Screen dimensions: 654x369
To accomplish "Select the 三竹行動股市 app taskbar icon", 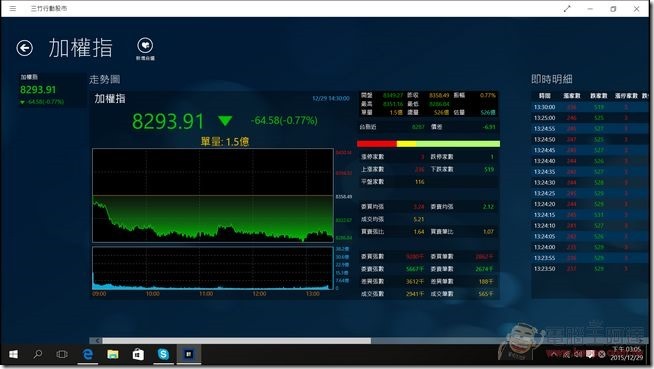I will 189,354.
